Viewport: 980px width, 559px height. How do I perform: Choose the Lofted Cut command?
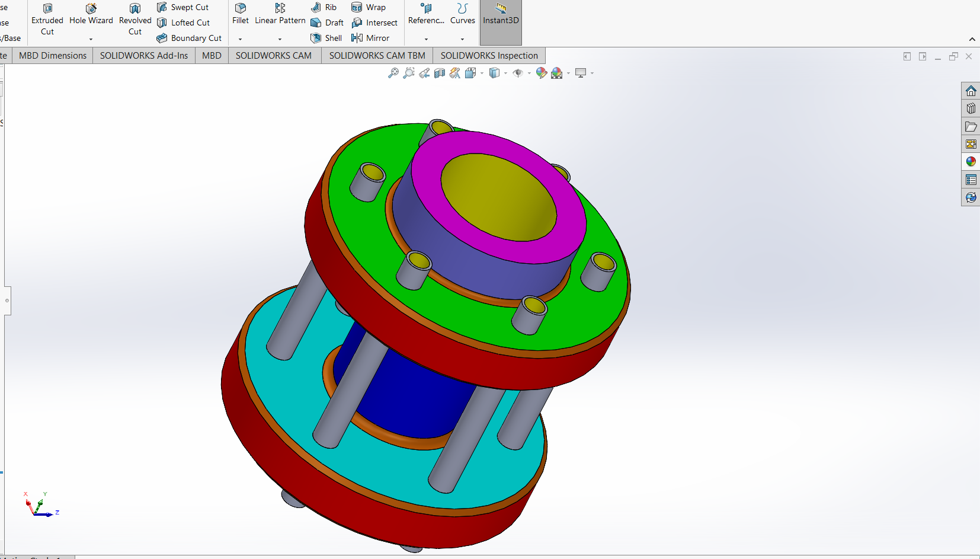183,23
